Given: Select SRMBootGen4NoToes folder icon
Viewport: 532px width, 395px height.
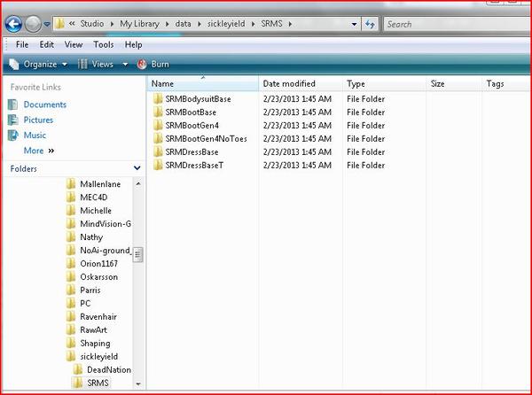Looking at the screenshot, I should coord(158,138).
